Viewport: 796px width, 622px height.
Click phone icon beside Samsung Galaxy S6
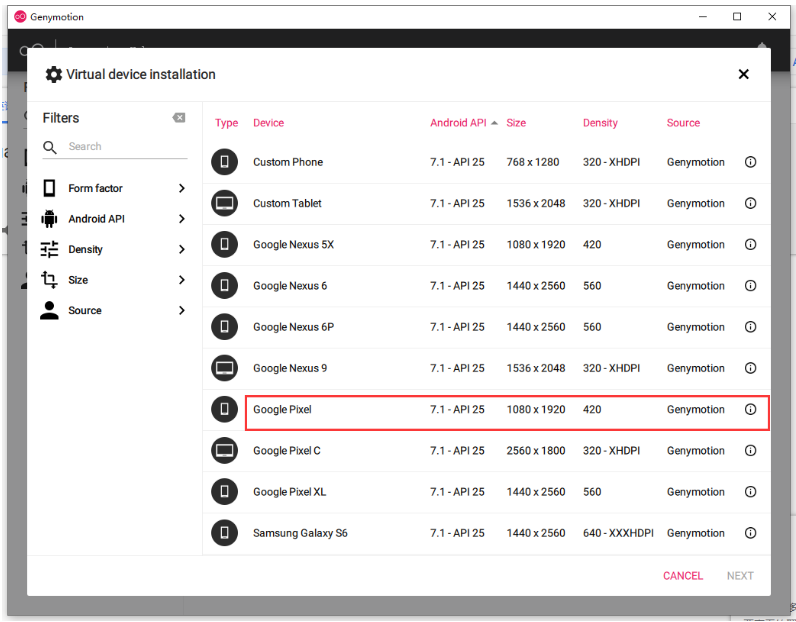pyautogui.click(x=224, y=533)
